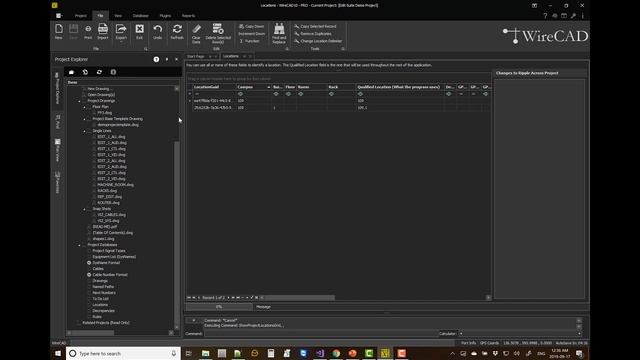Click the taskbar search box

click(123, 353)
